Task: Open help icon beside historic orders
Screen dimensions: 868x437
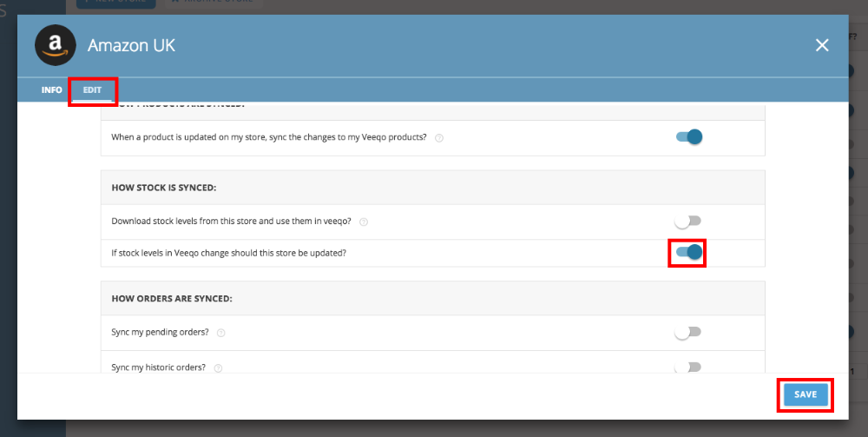Action: click(x=218, y=367)
